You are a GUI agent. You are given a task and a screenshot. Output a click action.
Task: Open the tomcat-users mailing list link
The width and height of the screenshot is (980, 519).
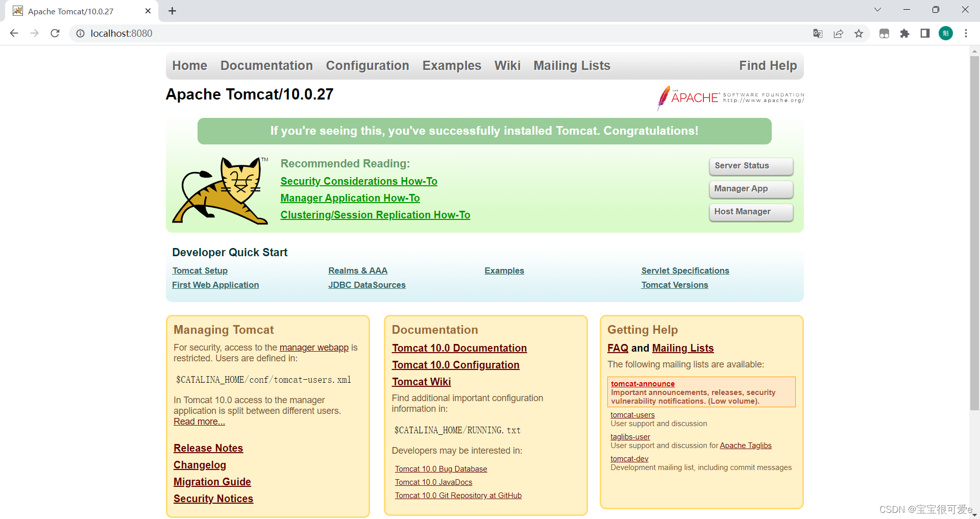pos(632,415)
